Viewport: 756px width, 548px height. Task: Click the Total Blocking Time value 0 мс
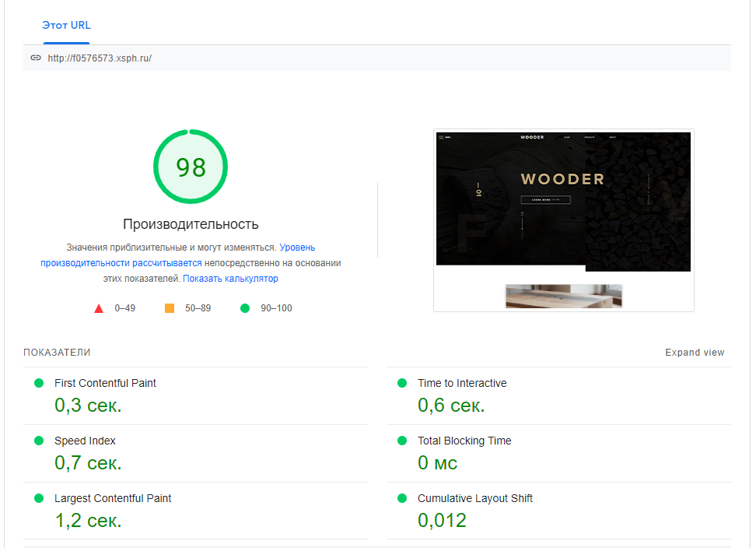point(437,463)
